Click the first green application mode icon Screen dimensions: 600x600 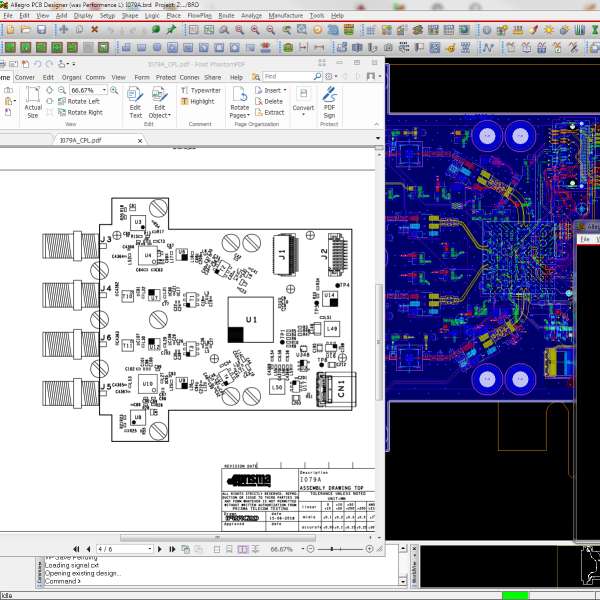coord(10,47)
